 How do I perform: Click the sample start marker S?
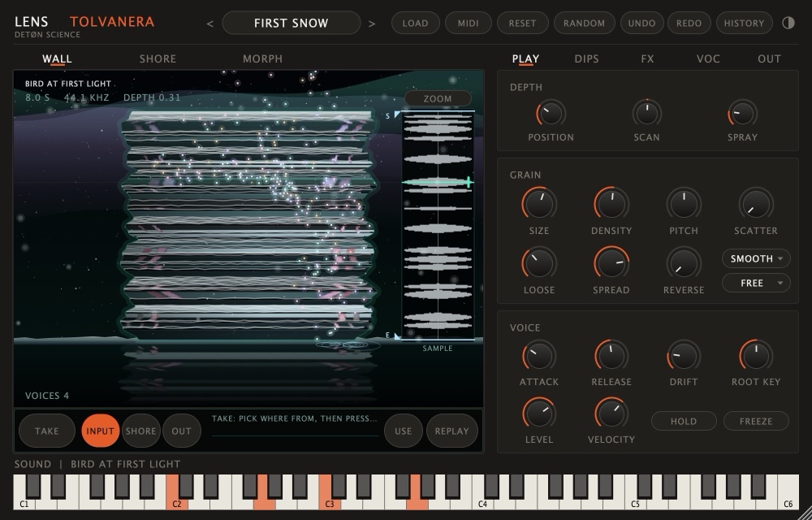pyautogui.click(x=397, y=115)
